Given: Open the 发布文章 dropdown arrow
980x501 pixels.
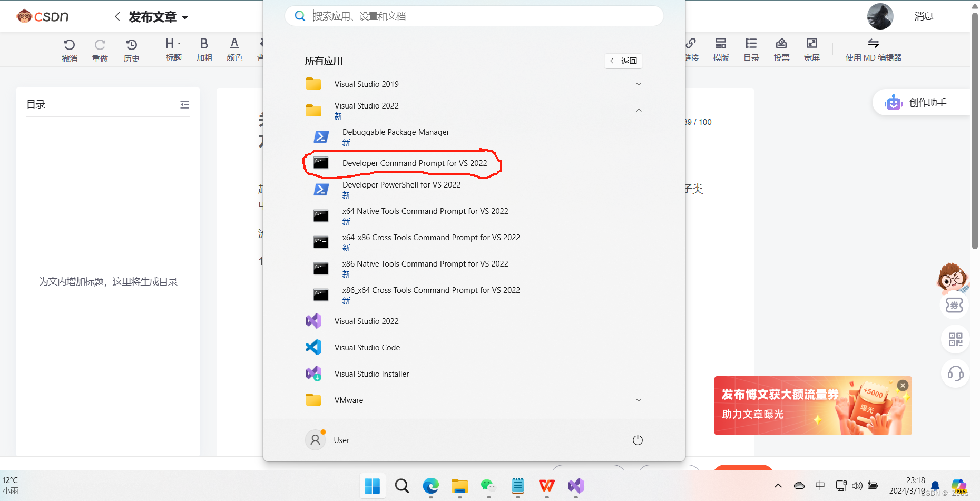Looking at the screenshot, I should 185,18.
